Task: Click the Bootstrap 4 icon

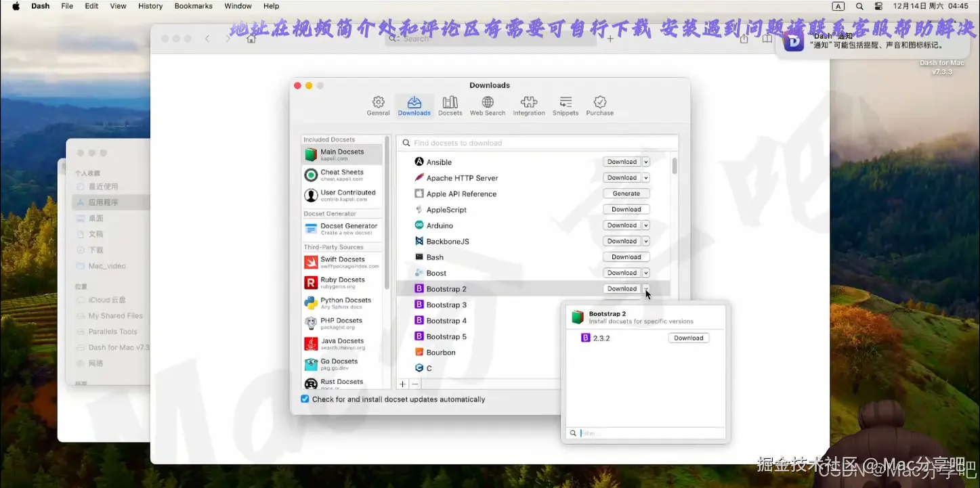Action: pos(419,320)
